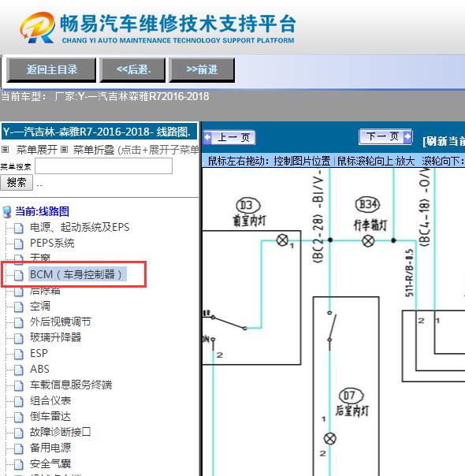Select the 当前:线路图 root node

click(43, 211)
